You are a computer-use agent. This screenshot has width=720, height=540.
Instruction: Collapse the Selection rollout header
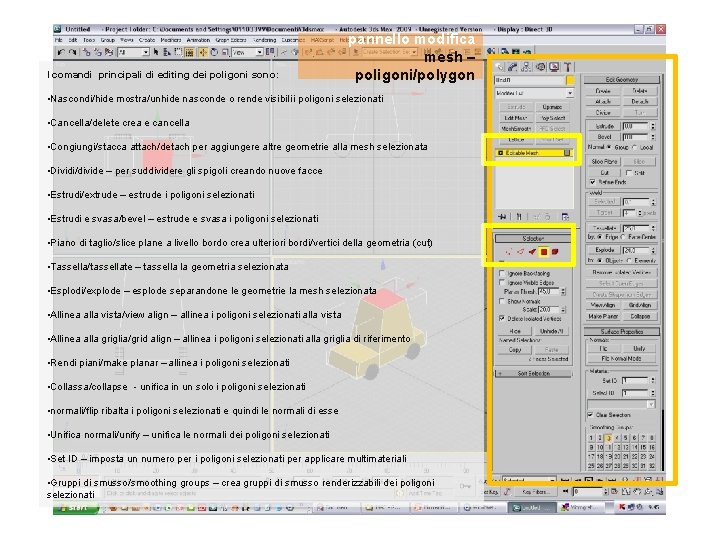click(533, 238)
